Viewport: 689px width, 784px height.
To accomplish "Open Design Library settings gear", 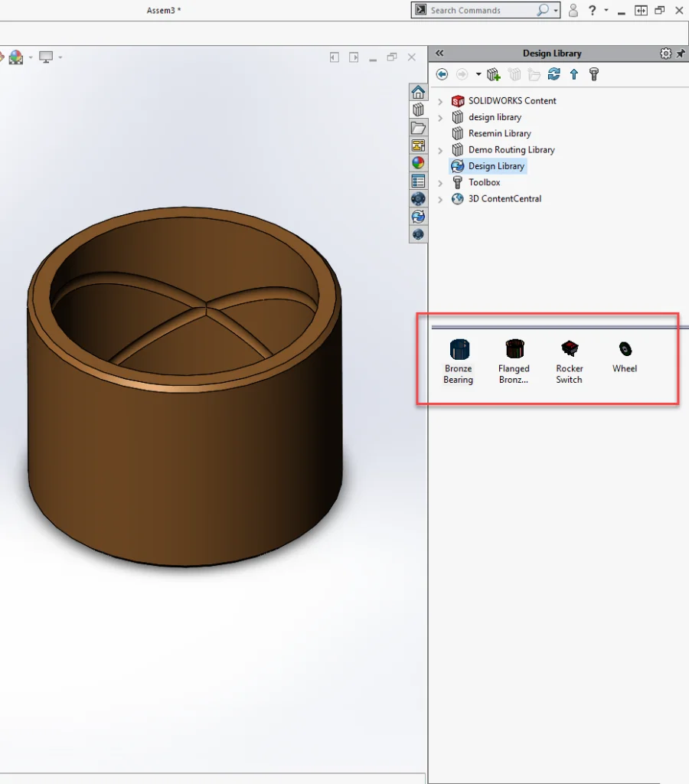I will (x=665, y=54).
